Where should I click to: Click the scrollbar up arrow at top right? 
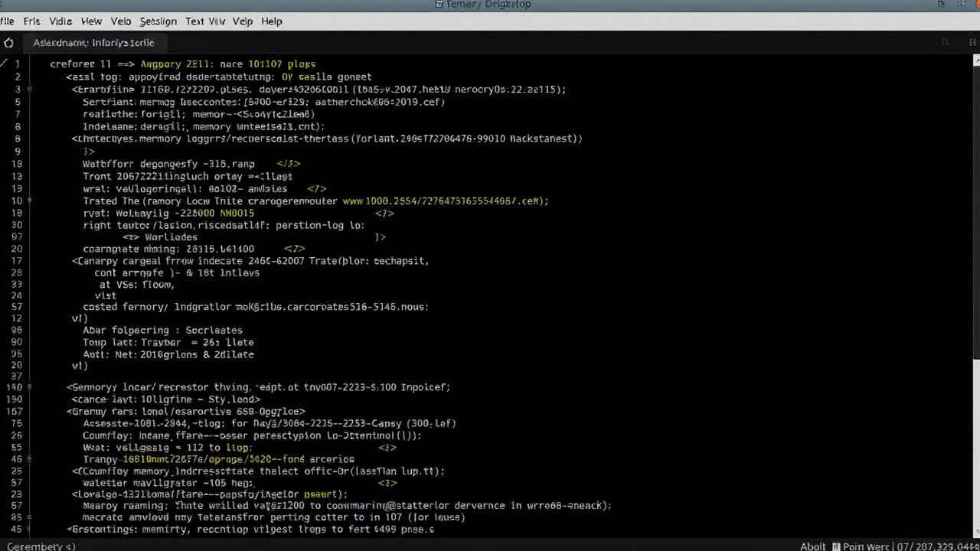tap(975, 59)
